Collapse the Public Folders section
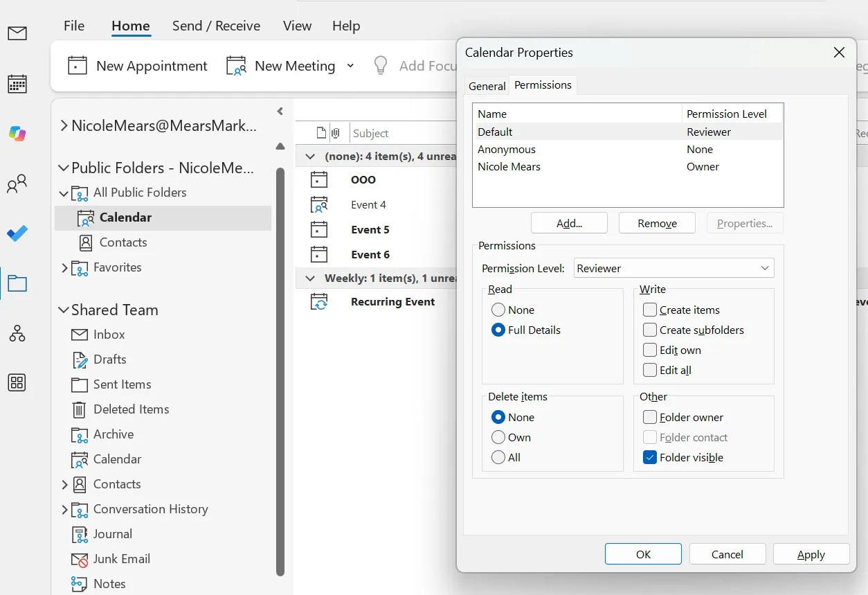The image size is (868, 595). tap(64, 168)
